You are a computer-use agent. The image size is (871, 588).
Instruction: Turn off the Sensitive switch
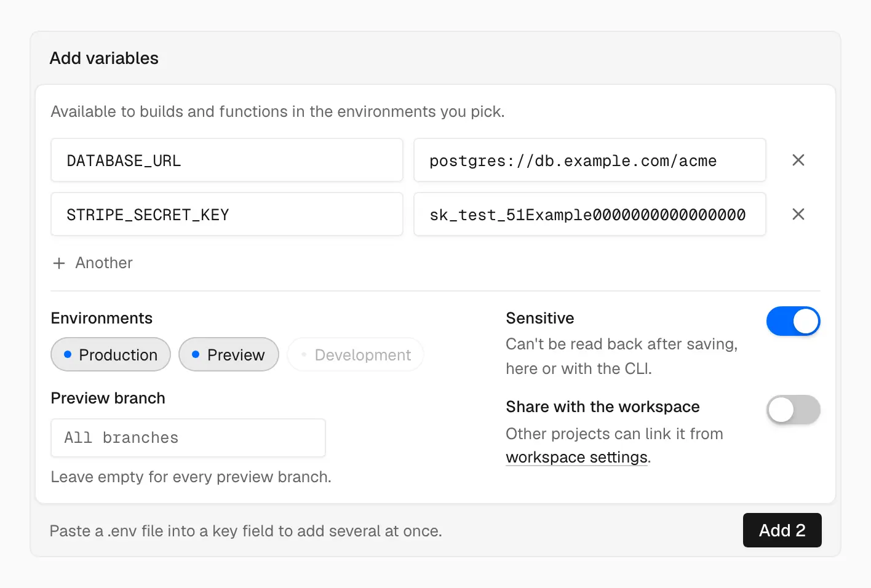[x=793, y=321]
